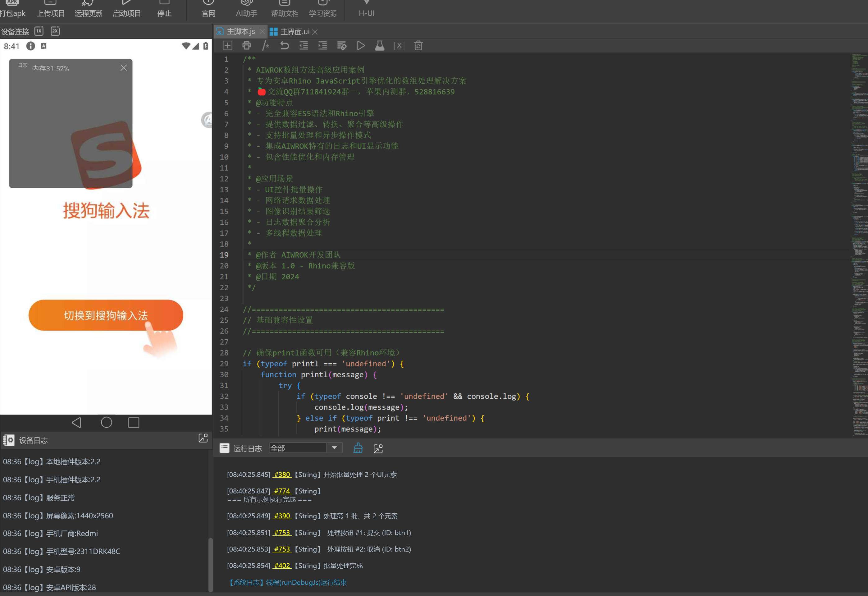Open log link #380 in run log
The height and width of the screenshot is (596, 868).
[x=282, y=474]
